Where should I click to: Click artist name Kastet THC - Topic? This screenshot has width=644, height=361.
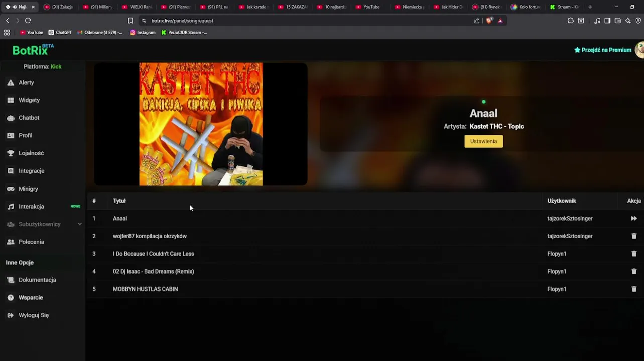click(496, 126)
